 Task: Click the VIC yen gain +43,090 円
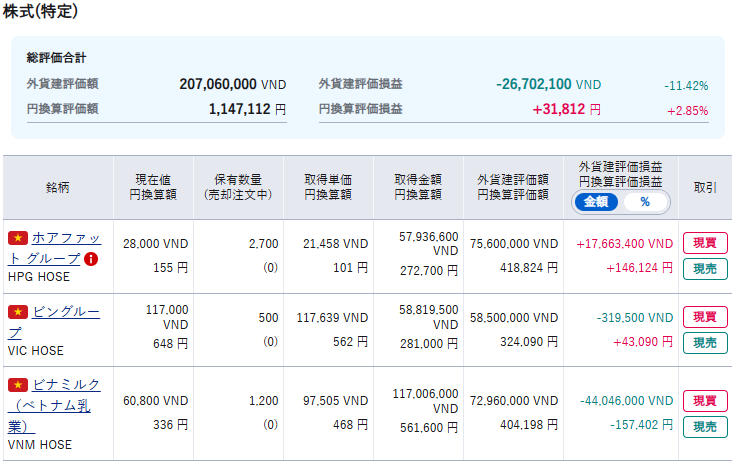coord(643,342)
